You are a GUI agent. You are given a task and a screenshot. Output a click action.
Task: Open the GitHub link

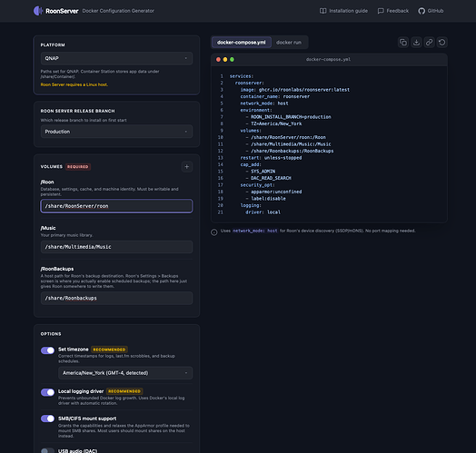pos(431,11)
